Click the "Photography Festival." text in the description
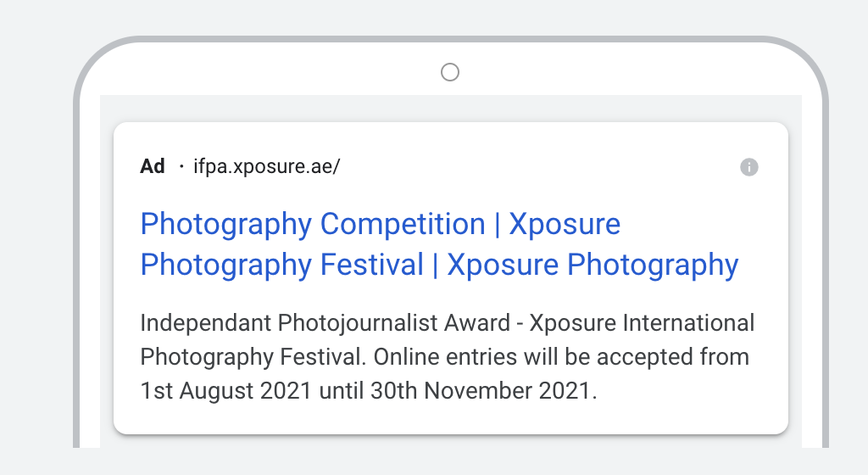 tap(253, 358)
